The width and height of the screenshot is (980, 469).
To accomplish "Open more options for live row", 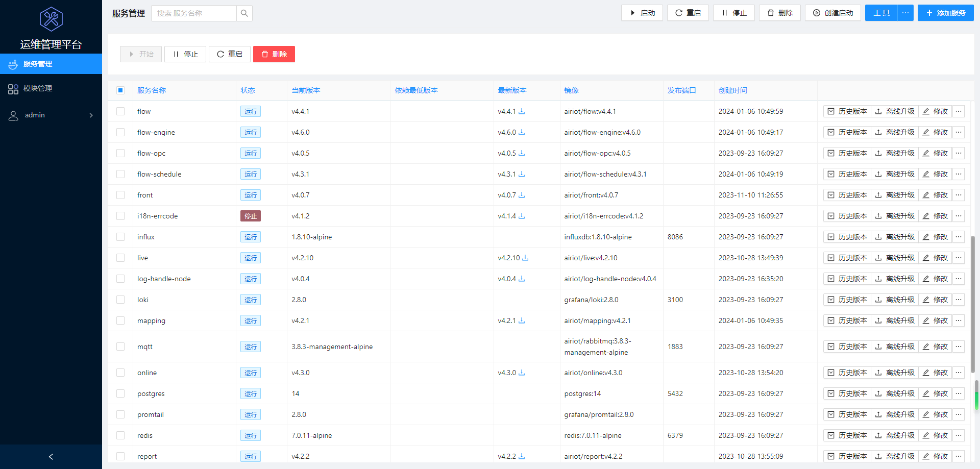I will (959, 258).
